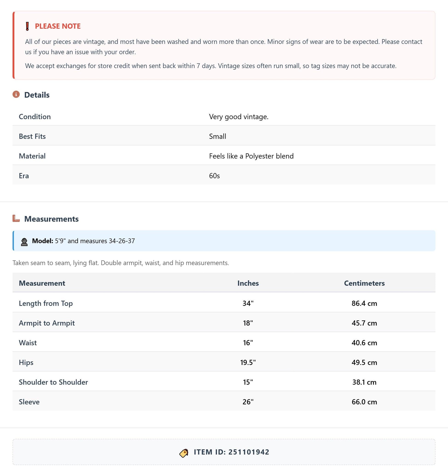The image size is (448, 476).
Task: Click the Inches column header
Action: 248,283
